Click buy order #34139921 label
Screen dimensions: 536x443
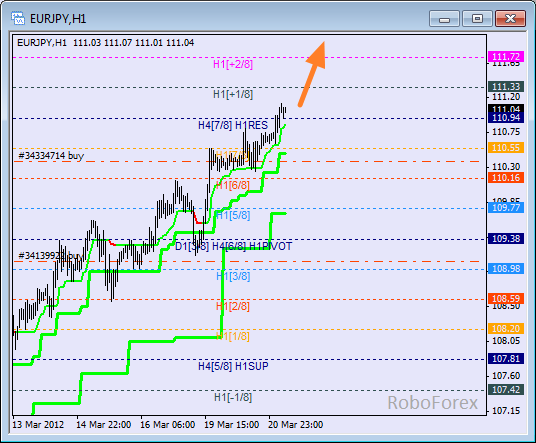[x=50, y=256]
